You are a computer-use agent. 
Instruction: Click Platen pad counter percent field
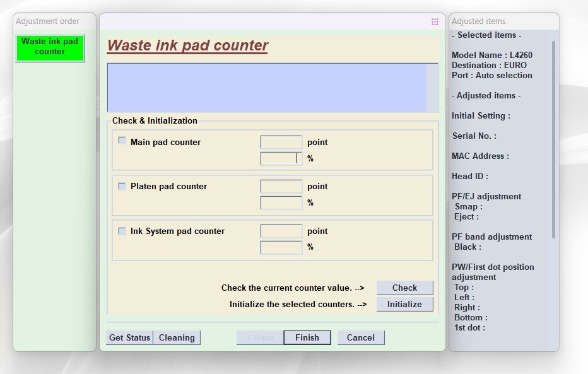[281, 202]
